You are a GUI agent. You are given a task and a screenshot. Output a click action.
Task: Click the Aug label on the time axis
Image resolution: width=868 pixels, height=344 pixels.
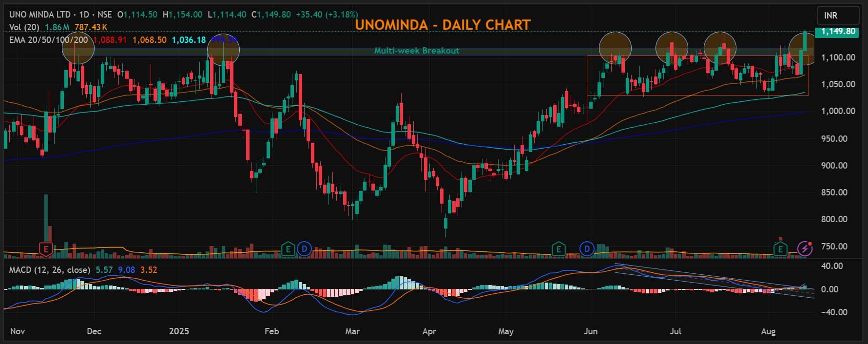pos(768,331)
